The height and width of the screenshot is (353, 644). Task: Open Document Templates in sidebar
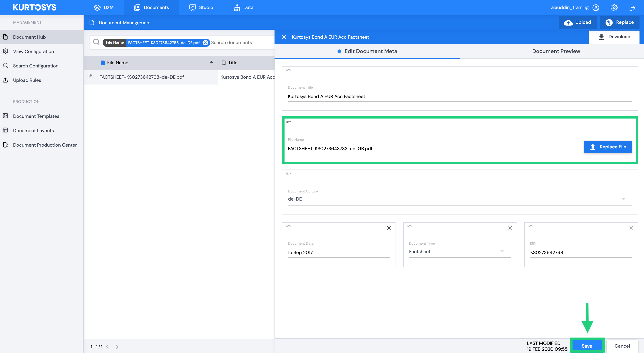point(41,116)
